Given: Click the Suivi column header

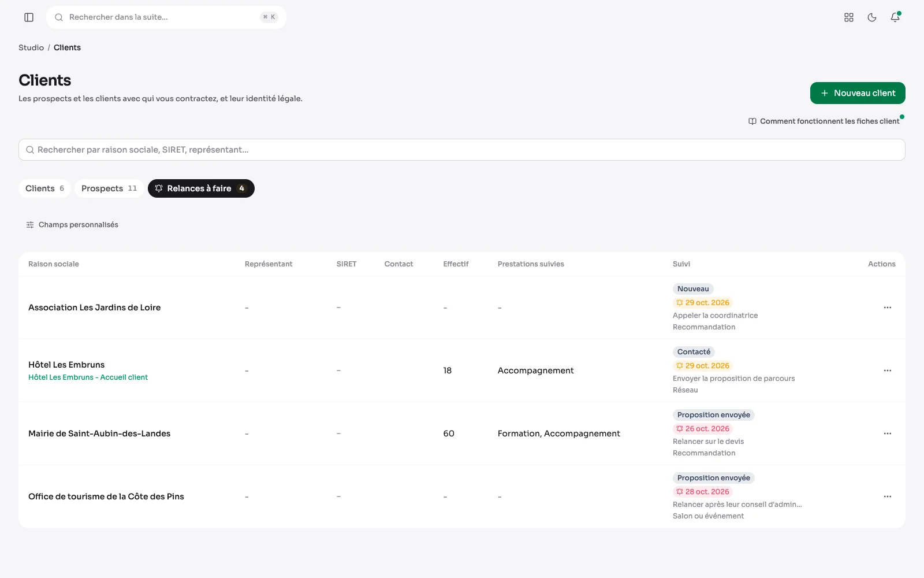Looking at the screenshot, I should pyautogui.click(x=681, y=264).
